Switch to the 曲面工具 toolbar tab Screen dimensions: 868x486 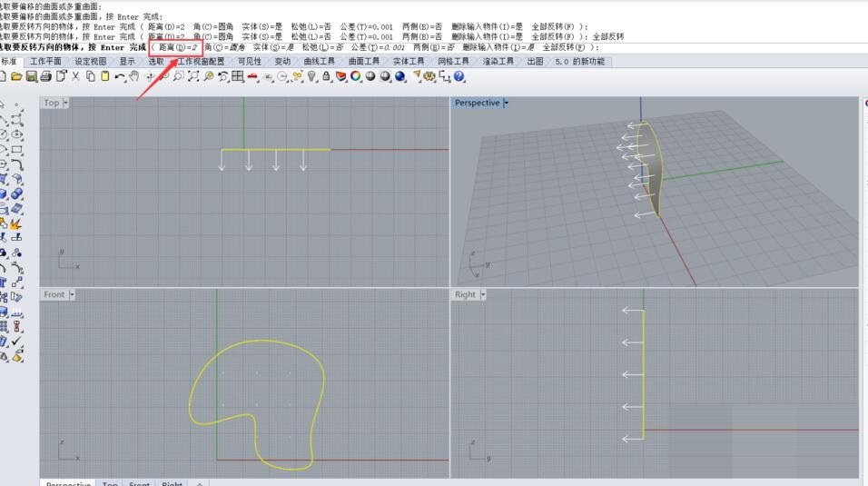(364, 62)
